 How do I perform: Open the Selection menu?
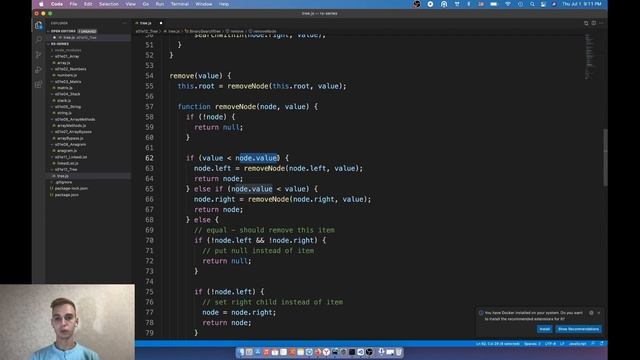pos(109,4)
